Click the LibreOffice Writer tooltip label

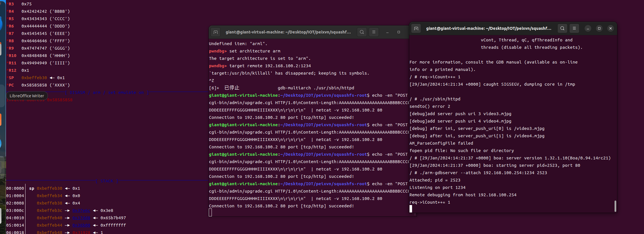coord(27,96)
